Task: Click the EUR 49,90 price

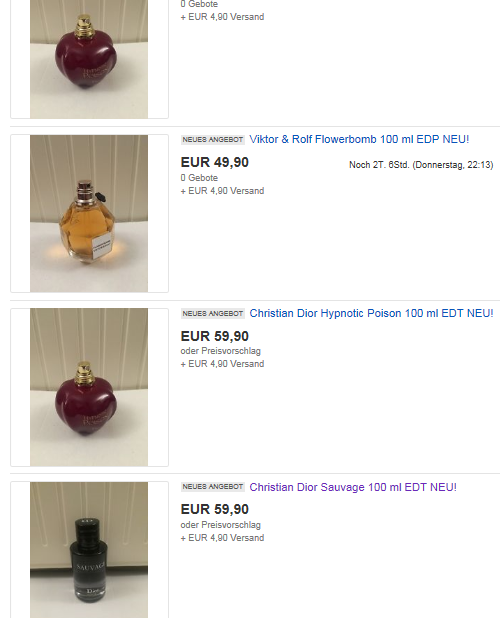Action: point(215,162)
